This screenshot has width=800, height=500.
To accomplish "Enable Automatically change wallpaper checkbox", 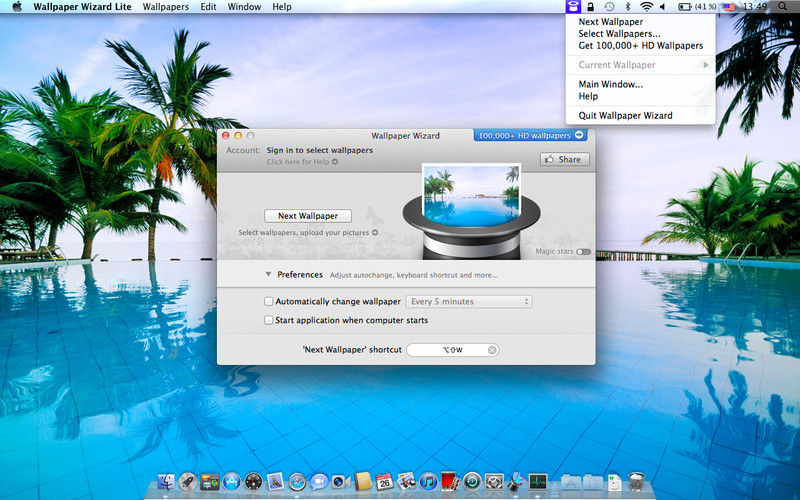I will (x=268, y=302).
